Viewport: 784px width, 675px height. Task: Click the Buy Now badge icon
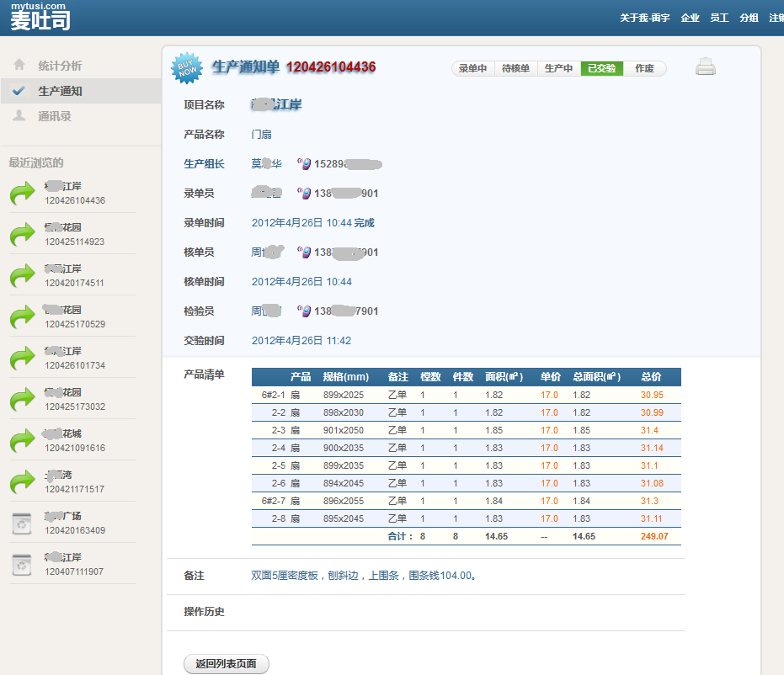[x=187, y=68]
